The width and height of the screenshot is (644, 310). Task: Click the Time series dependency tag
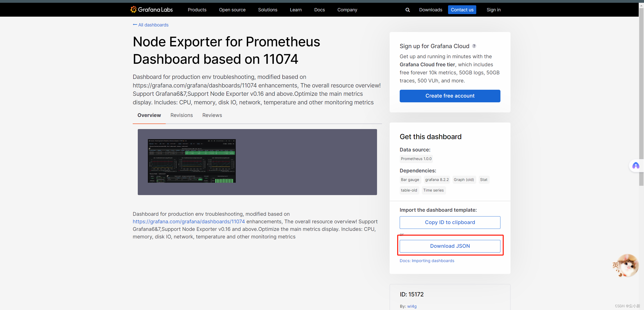(433, 190)
